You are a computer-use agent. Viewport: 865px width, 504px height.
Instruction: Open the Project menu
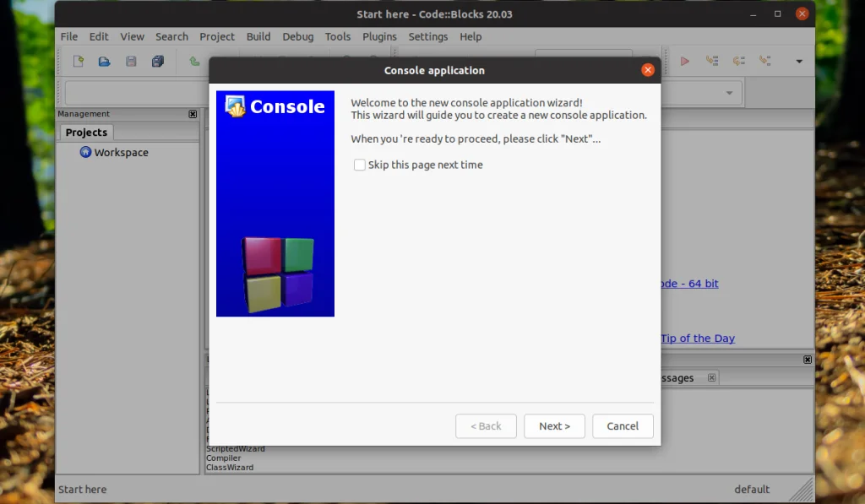point(217,36)
